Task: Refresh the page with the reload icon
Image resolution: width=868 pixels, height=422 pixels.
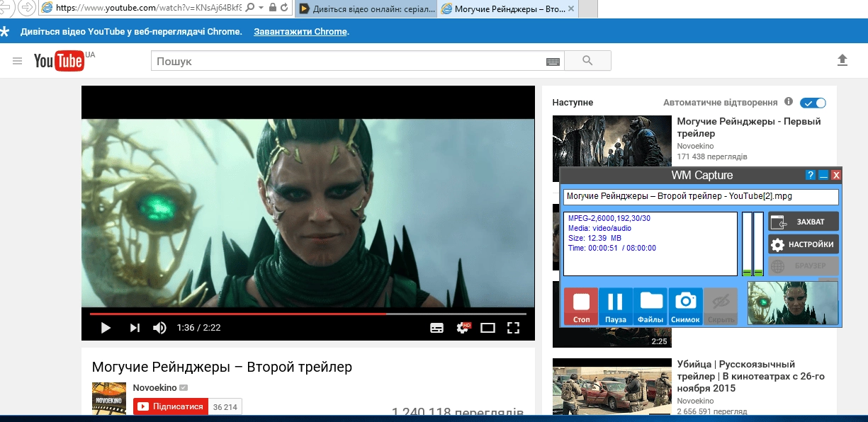Action: [284, 8]
